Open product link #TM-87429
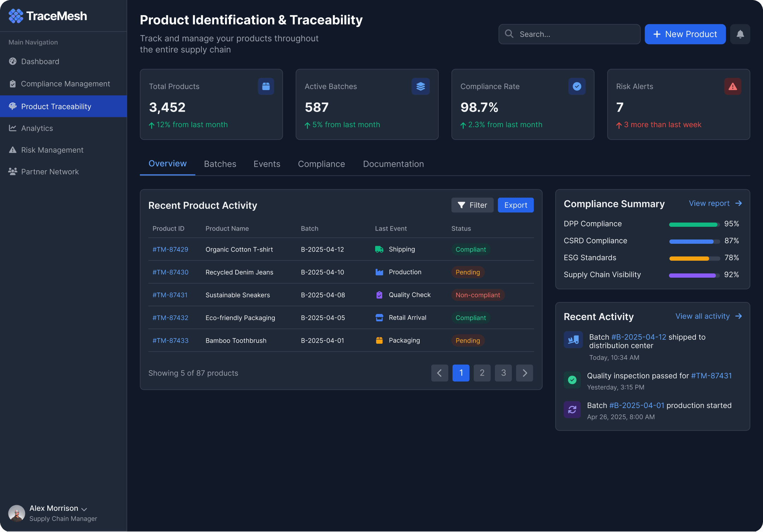This screenshot has height=532, width=763. click(x=170, y=249)
